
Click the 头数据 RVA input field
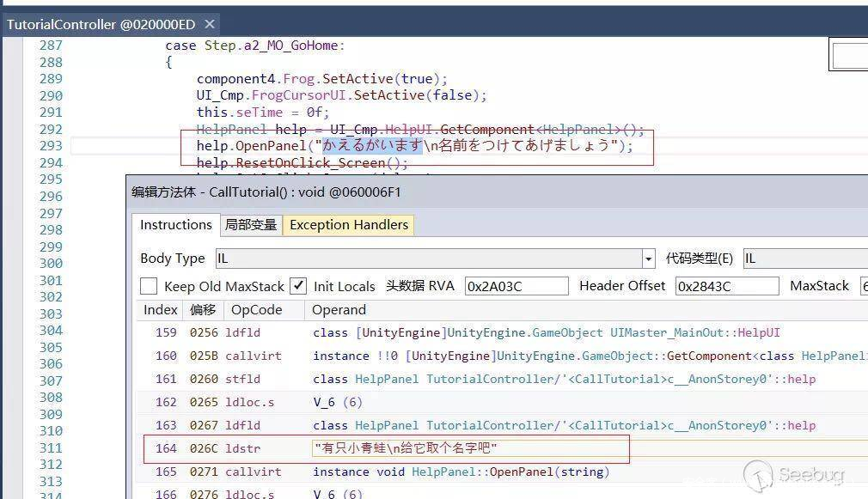coord(516,286)
